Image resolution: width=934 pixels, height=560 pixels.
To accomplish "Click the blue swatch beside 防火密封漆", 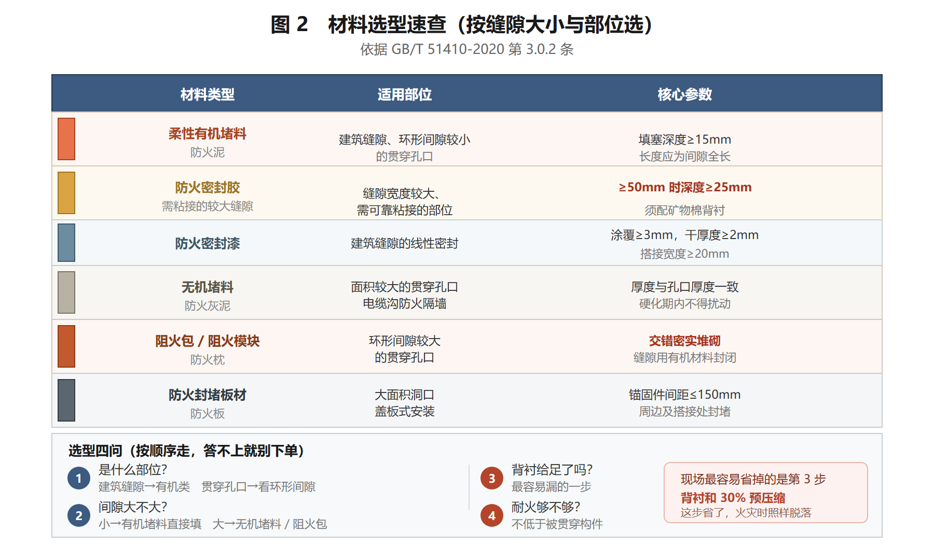I will click(66, 243).
